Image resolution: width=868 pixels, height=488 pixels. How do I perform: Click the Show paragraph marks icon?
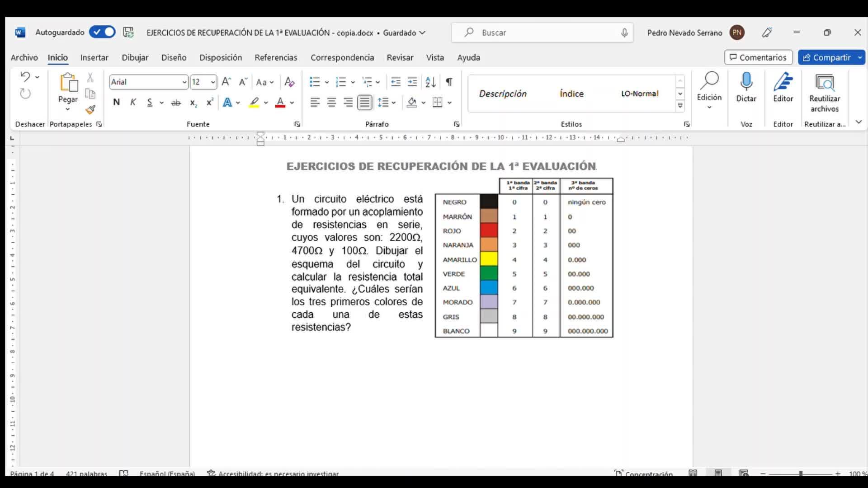coord(449,82)
